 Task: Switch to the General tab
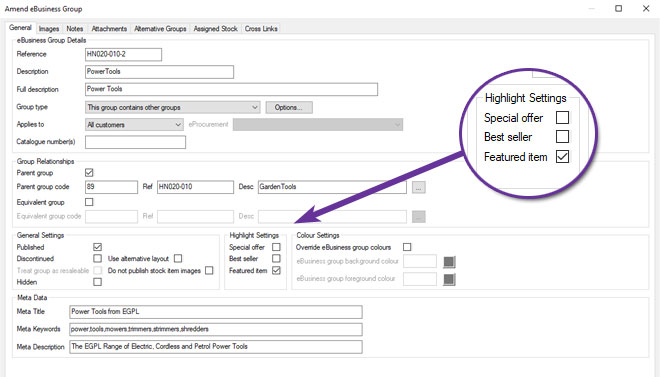click(20, 28)
